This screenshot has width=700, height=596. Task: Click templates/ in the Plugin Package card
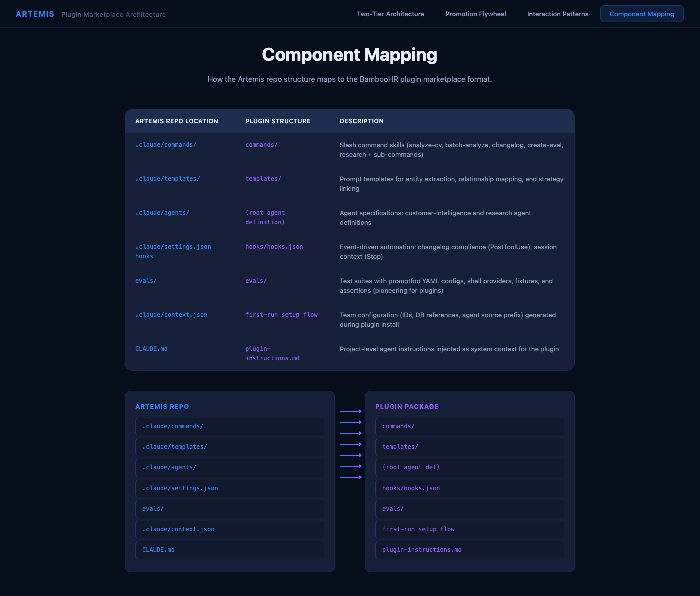click(x=470, y=447)
